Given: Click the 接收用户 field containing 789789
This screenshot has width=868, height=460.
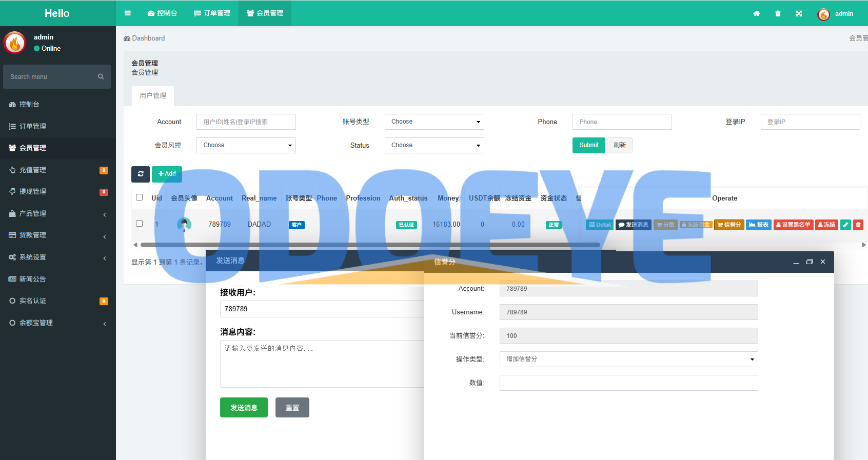Looking at the screenshot, I should (x=322, y=309).
